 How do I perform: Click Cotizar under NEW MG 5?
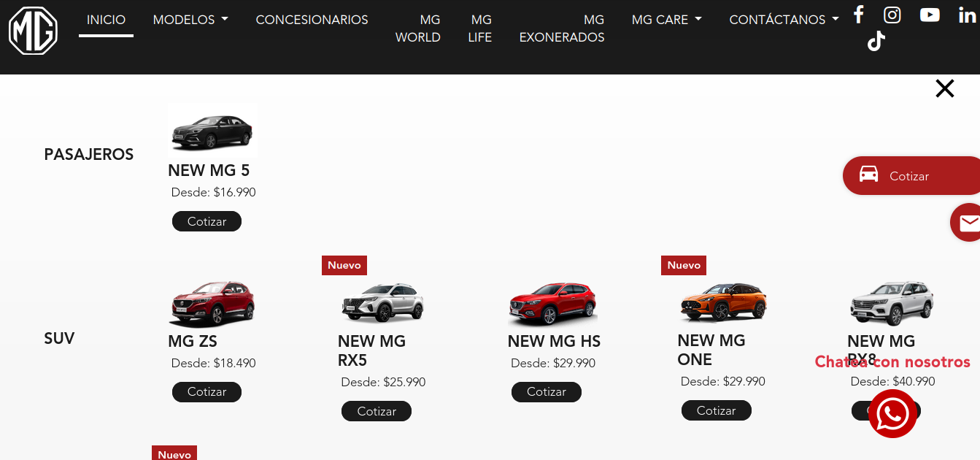coord(207,221)
